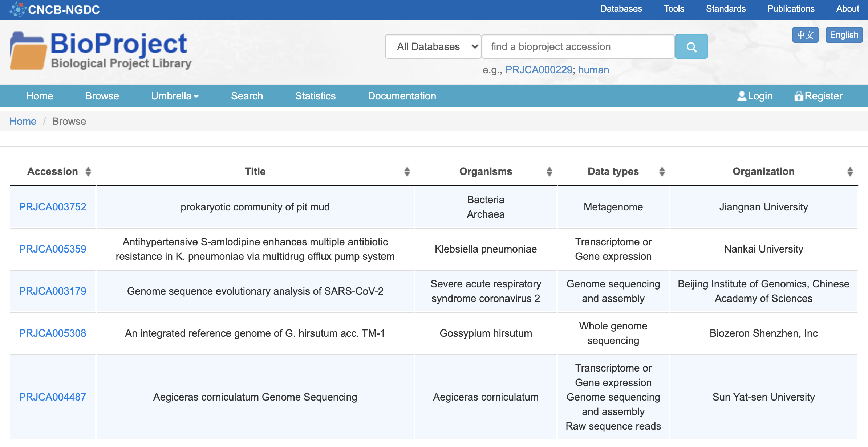Click 'Klebsiella pneumoniae' organism cell
The height and width of the screenshot is (447, 868).
pyautogui.click(x=486, y=249)
